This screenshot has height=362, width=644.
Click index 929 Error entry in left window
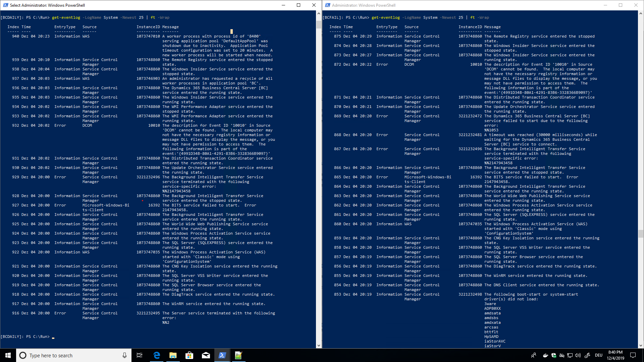click(x=60, y=177)
